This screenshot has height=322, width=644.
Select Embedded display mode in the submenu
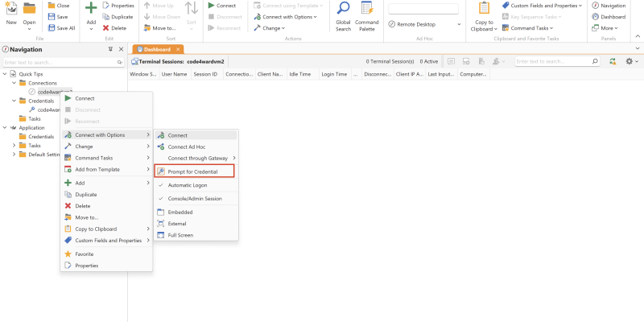pyautogui.click(x=180, y=212)
